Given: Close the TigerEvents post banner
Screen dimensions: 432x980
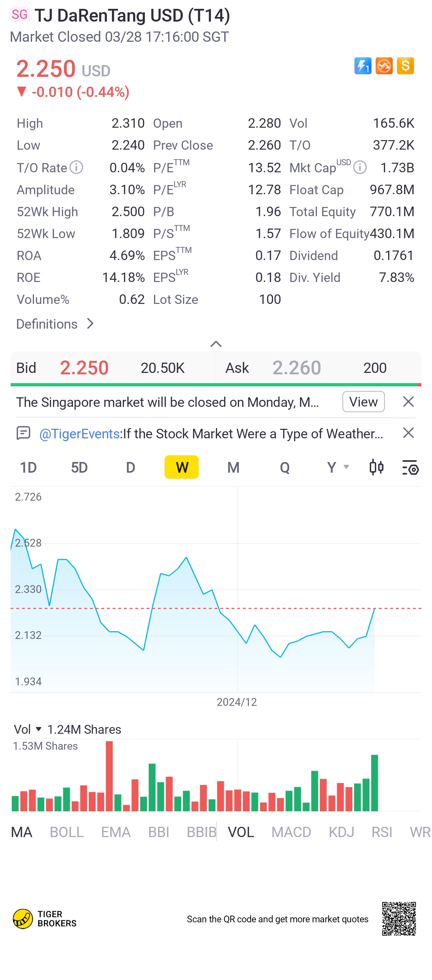Looking at the screenshot, I should coord(408,433).
